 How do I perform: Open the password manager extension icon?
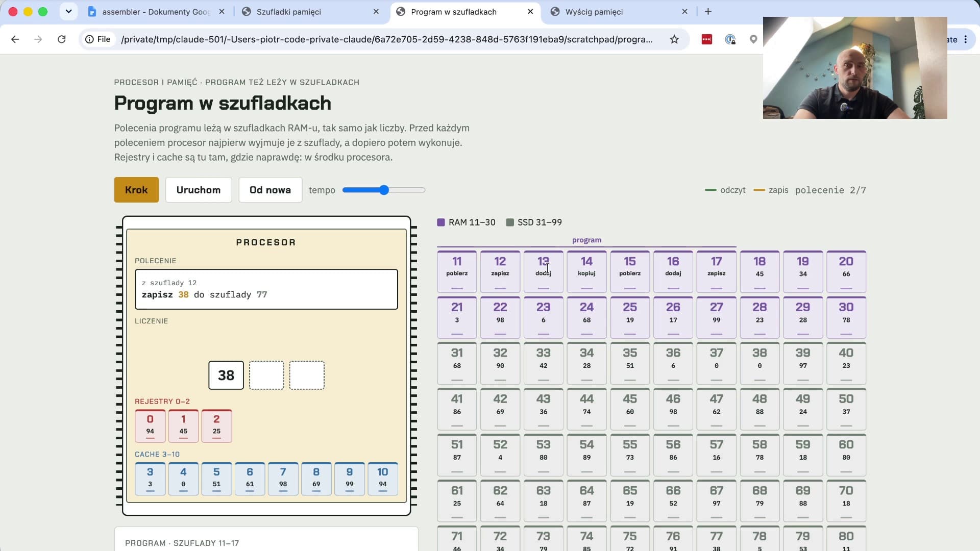pos(730,39)
